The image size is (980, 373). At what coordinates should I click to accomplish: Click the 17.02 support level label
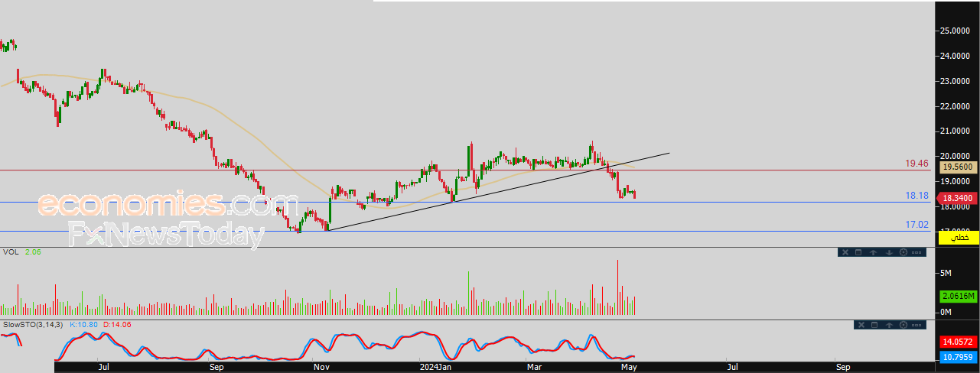[x=917, y=225]
